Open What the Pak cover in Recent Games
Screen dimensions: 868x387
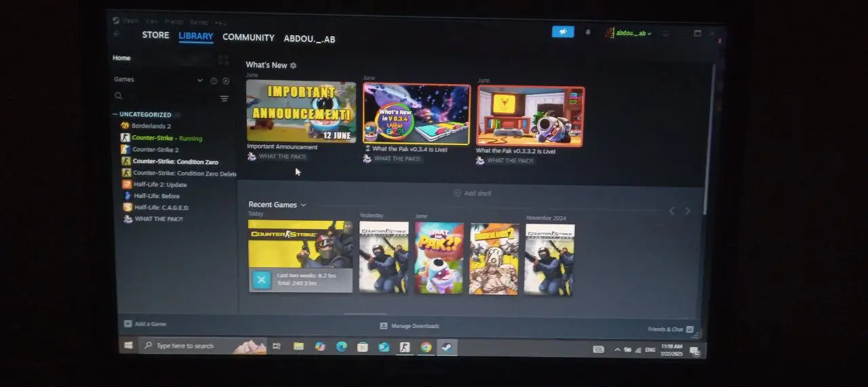tap(439, 258)
